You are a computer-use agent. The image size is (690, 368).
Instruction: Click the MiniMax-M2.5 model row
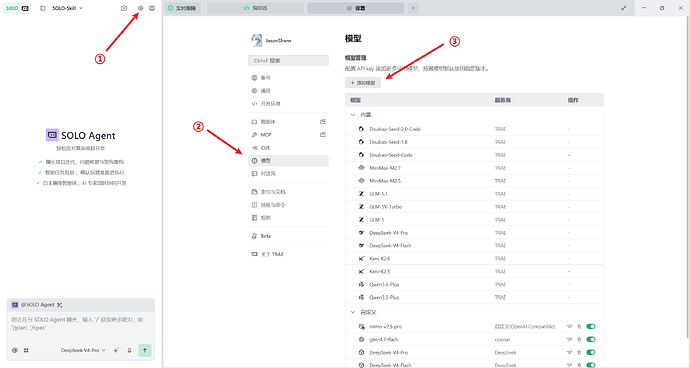[x=474, y=181]
